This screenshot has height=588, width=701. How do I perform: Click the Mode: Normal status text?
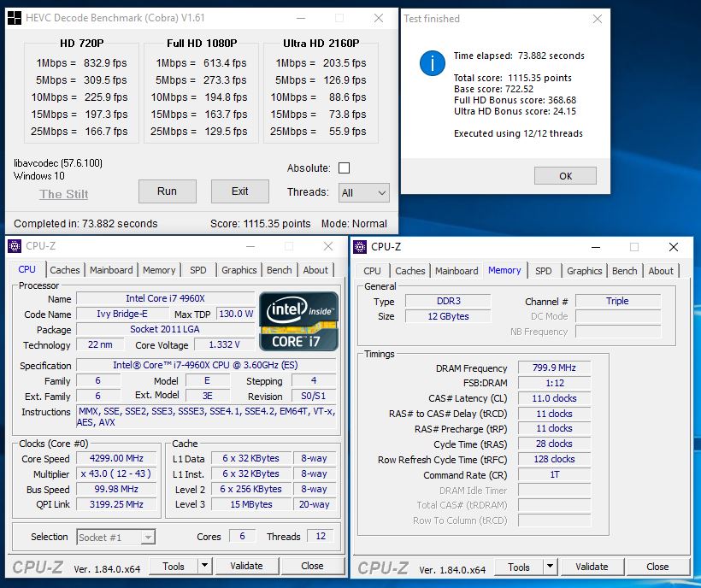pos(354,224)
